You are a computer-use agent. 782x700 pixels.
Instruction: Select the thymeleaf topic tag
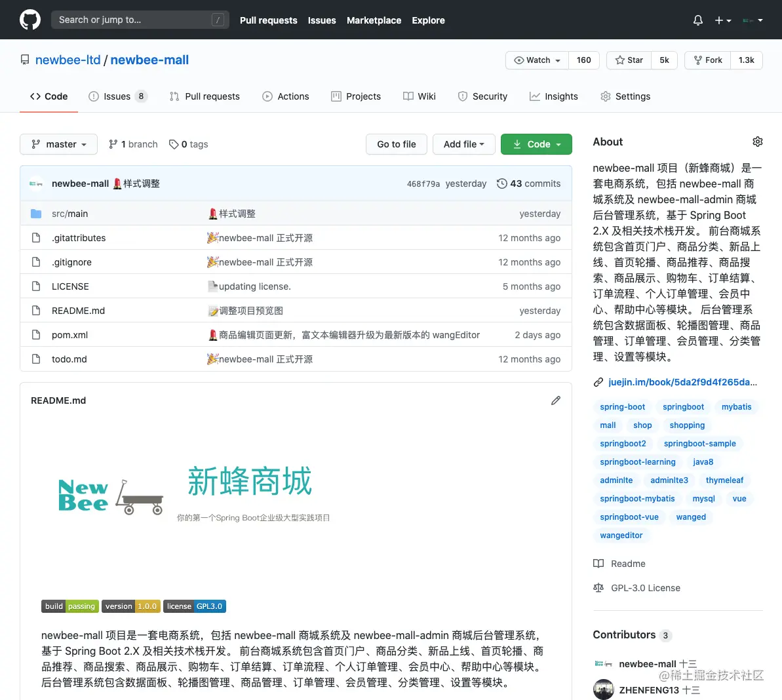724,480
